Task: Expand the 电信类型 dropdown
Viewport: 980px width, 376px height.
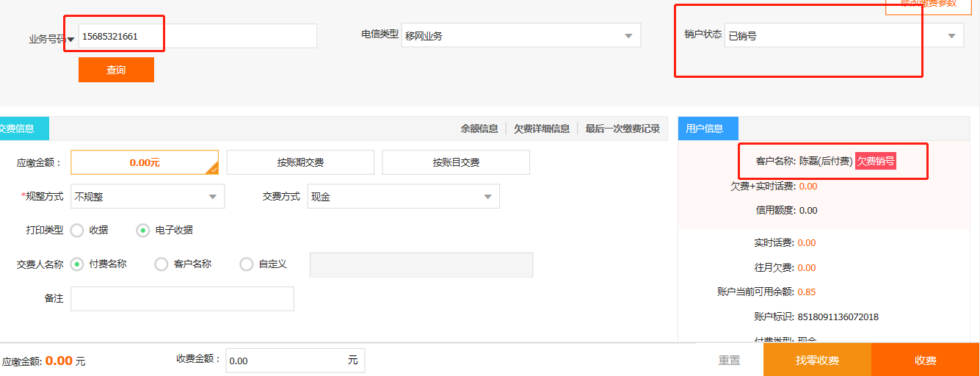Action: pyautogui.click(x=520, y=35)
